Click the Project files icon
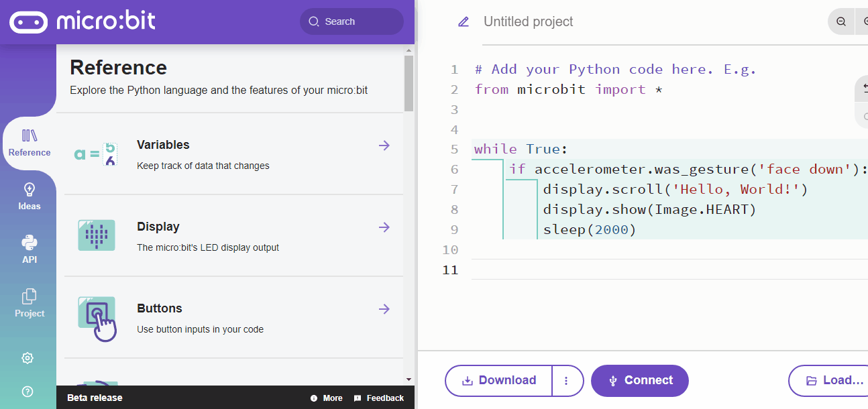This screenshot has height=409, width=868. (x=30, y=296)
